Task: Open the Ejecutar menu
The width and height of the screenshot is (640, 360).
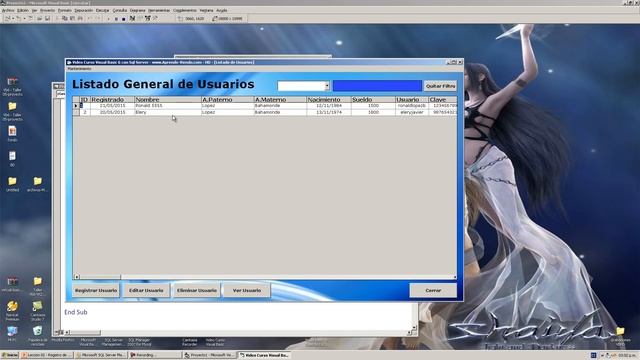Action: pos(102,10)
